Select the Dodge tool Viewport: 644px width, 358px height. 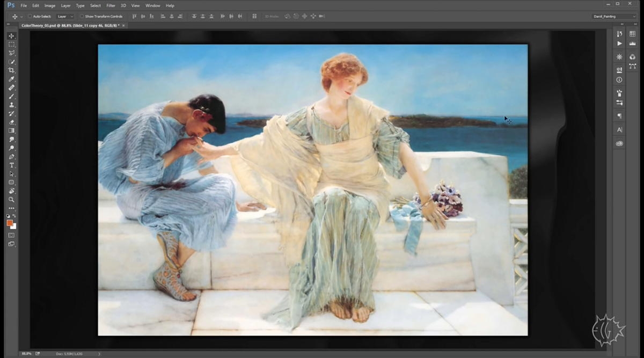pos(11,148)
